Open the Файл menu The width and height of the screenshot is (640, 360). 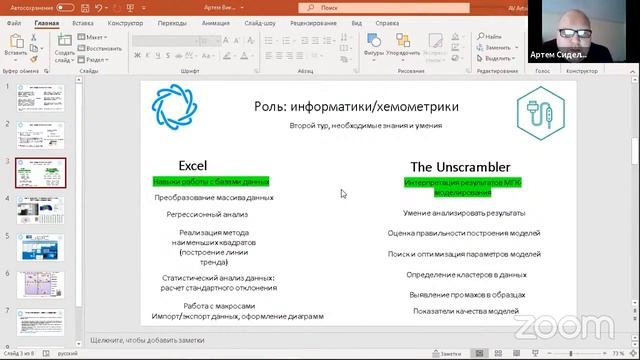click(x=14, y=23)
